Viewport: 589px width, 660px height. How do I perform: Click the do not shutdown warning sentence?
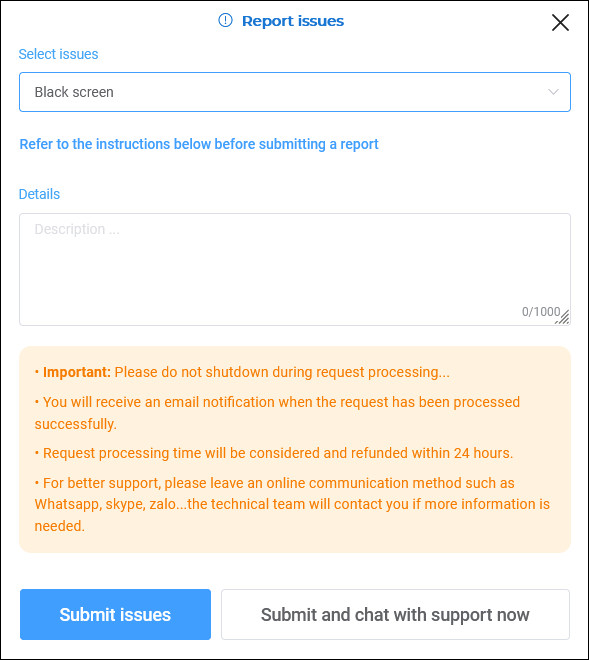click(x=282, y=372)
